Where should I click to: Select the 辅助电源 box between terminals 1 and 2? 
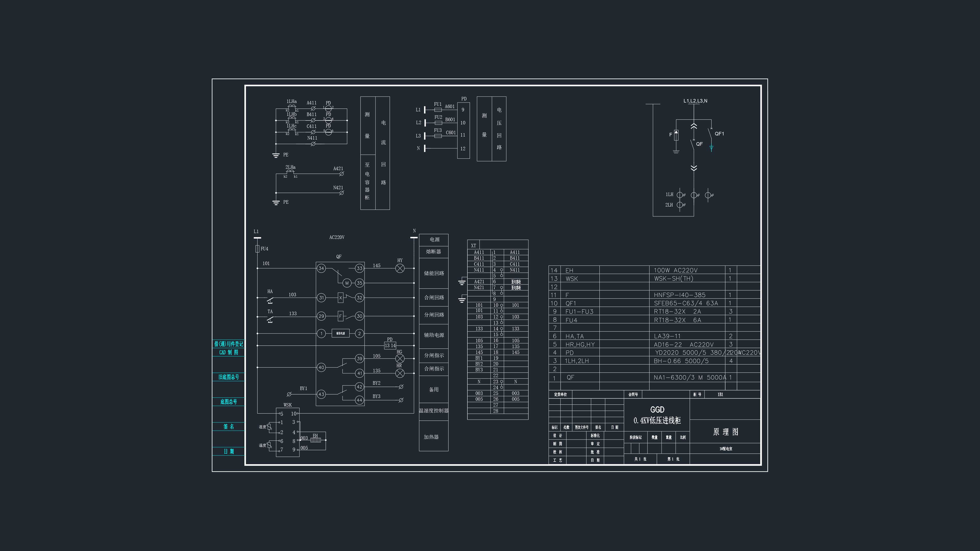click(x=340, y=333)
